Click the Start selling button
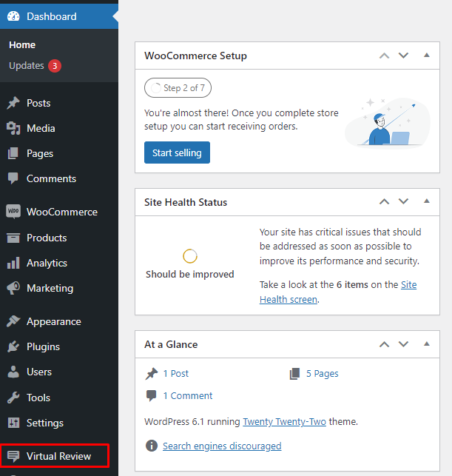This screenshot has width=452, height=476. click(x=177, y=152)
